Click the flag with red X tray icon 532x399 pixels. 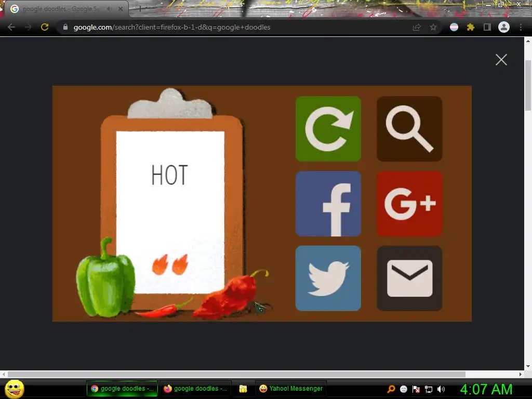click(x=416, y=389)
